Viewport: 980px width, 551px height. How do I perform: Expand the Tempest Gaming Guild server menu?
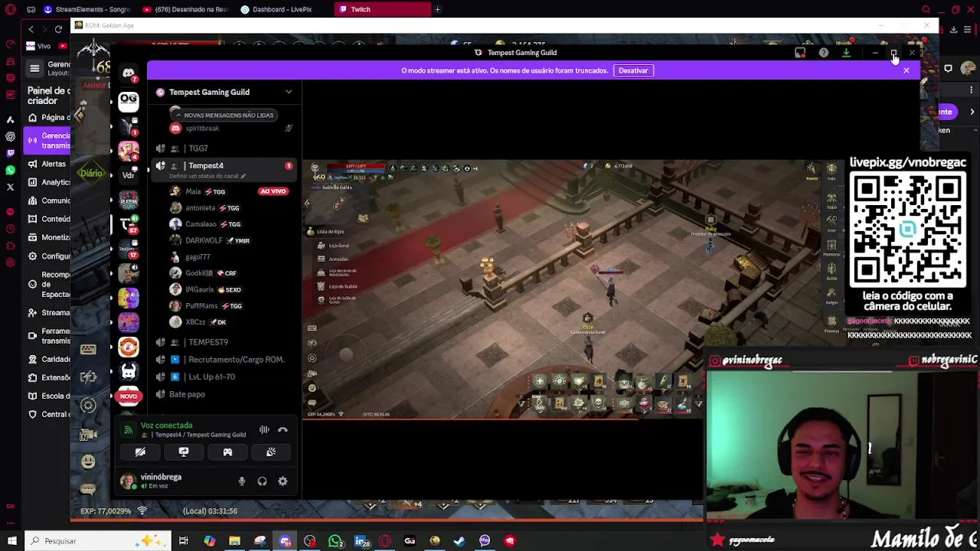pos(289,92)
